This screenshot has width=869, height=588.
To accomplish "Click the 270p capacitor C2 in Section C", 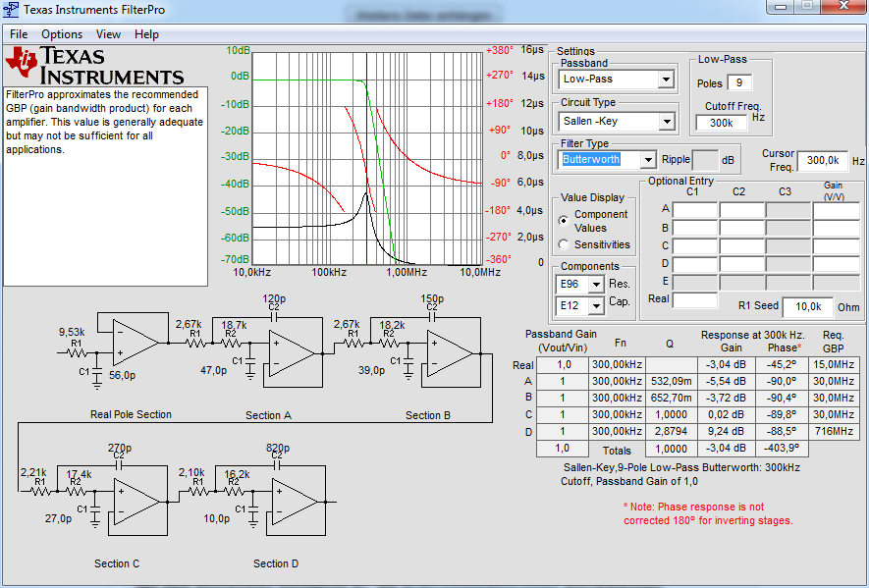I will pos(119,466).
